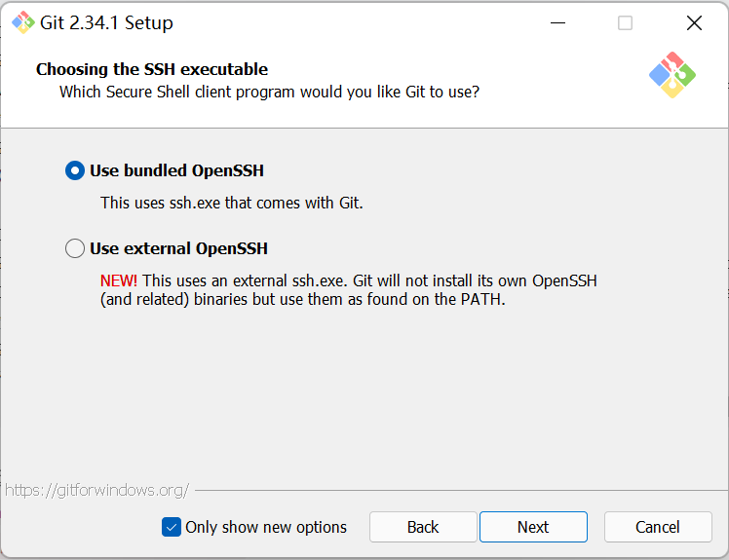Click the large Git logo in the header
Viewport: 729px width, 560px height.
coord(672,75)
